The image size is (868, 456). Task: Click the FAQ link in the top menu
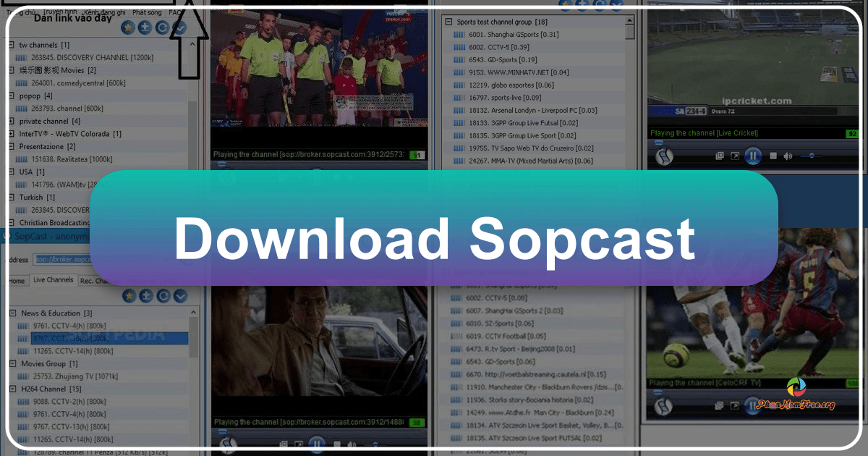coord(176,12)
